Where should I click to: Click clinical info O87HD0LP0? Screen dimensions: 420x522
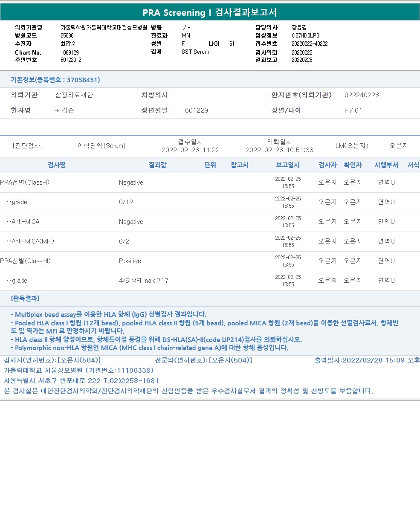click(x=305, y=35)
